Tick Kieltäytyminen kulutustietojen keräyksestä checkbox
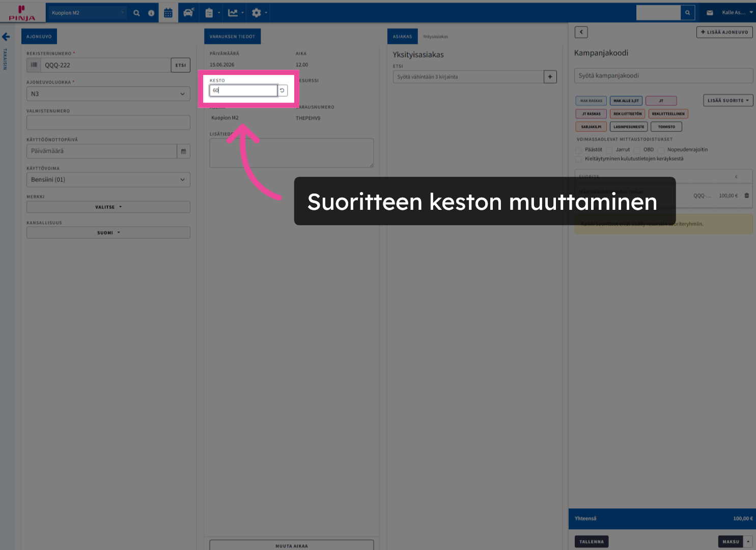Viewport: 756px width, 550px height. click(579, 159)
